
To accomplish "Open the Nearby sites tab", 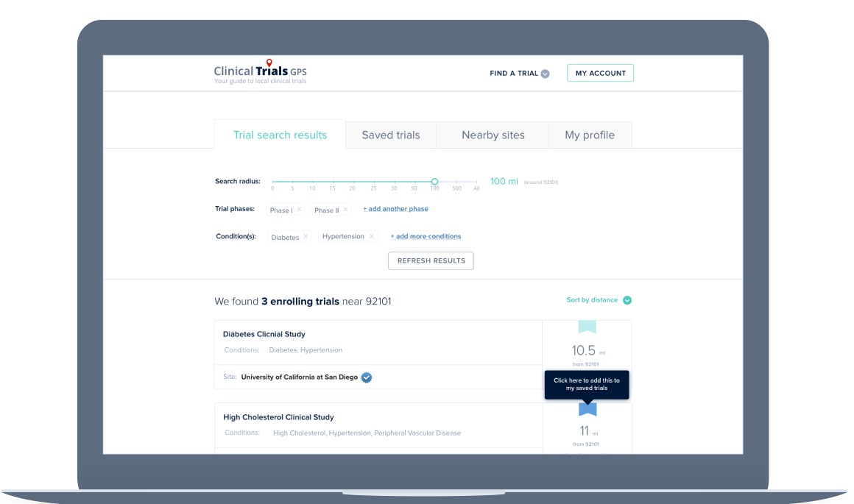I will (493, 135).
